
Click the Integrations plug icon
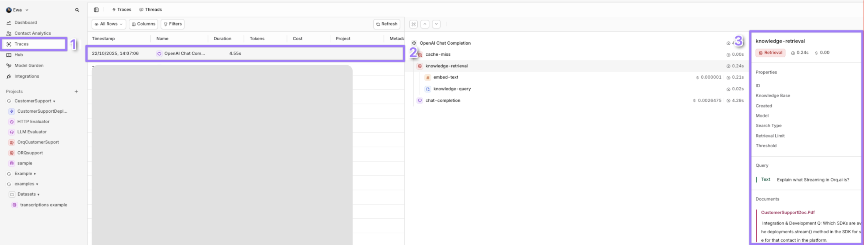coord(9,77)
